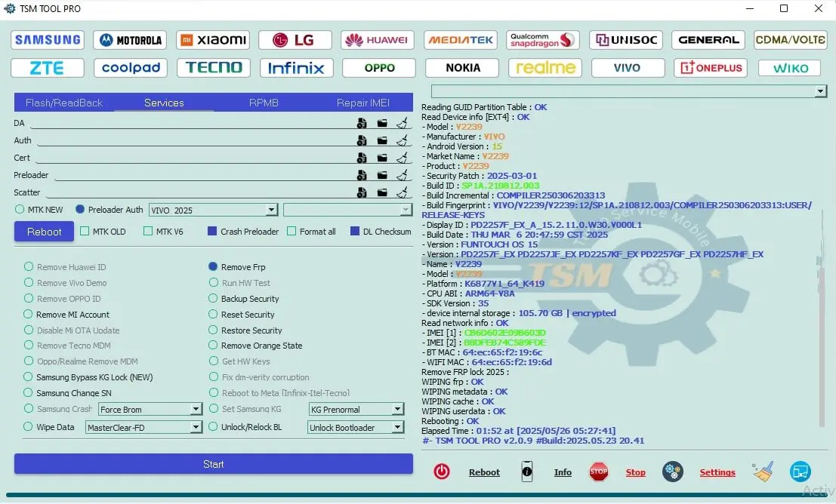Click the phone info icon
836x504 pixels.
coord(527,472)
